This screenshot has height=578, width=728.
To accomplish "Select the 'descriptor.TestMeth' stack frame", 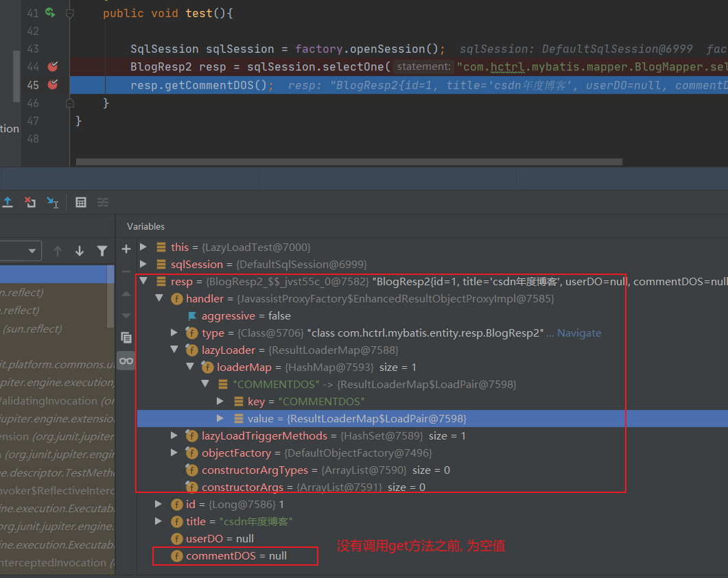I will tap(56, 472).
